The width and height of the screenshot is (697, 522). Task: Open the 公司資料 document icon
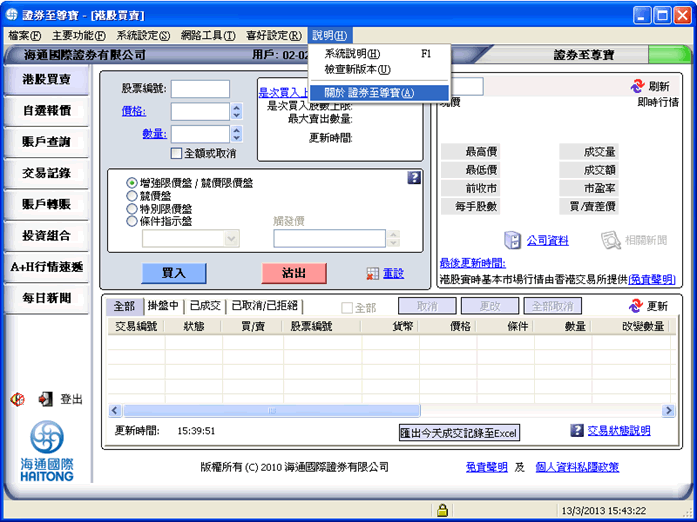pos(513,240)
